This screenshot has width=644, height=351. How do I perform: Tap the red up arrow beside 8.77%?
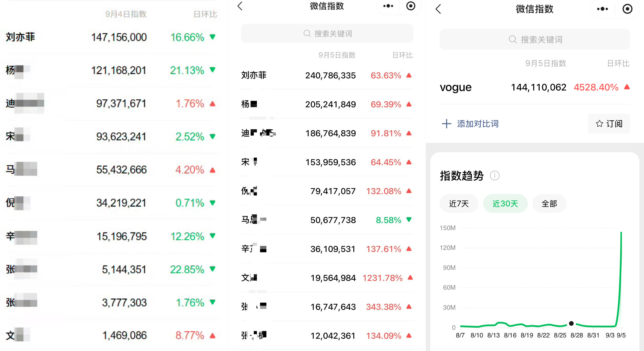pyautogui.click(x=213, y=336)
